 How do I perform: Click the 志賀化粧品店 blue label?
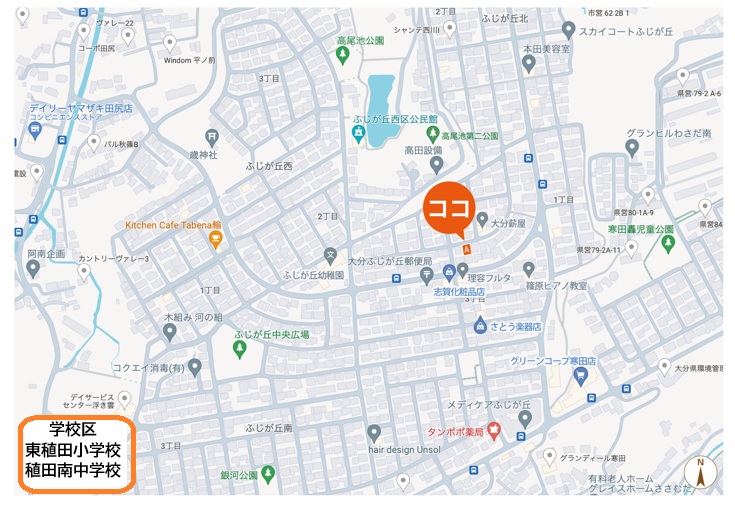click(459, 292)
